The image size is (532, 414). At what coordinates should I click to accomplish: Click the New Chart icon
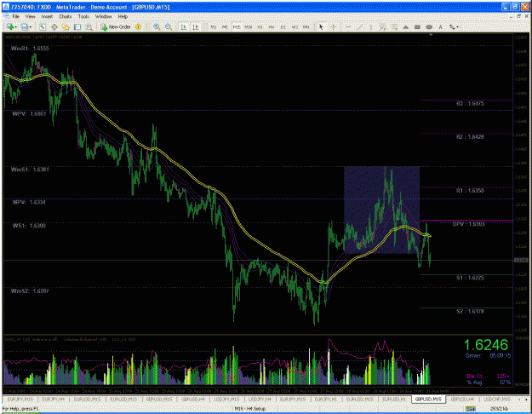point(9,26)
